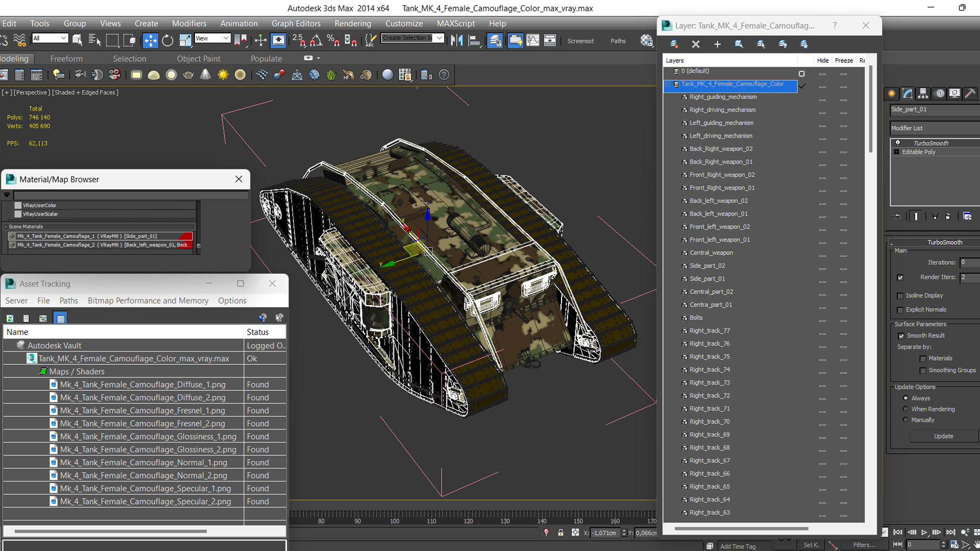The width and height of the screenshot is (980, 551).
Task: Click the Mirror tool icon
Action: (457, 40)
